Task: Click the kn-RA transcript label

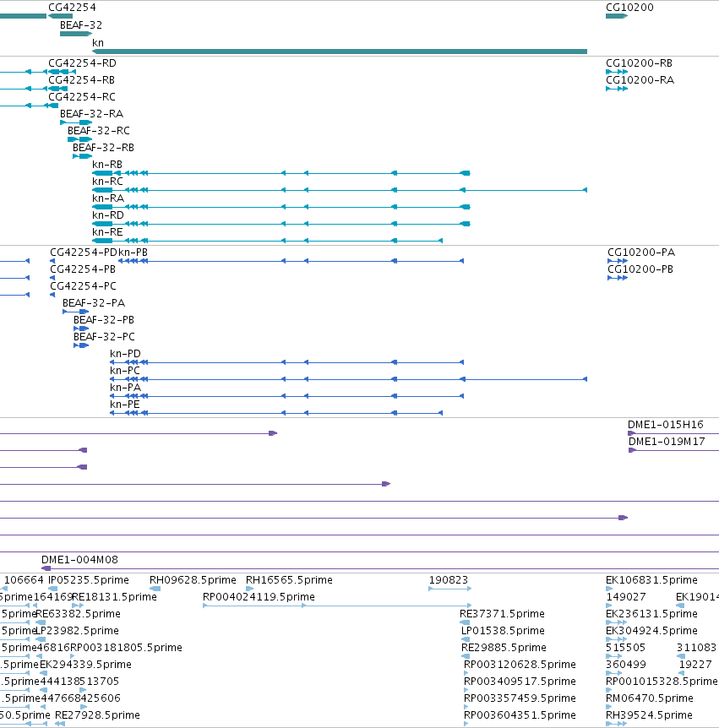Action: 108,198
